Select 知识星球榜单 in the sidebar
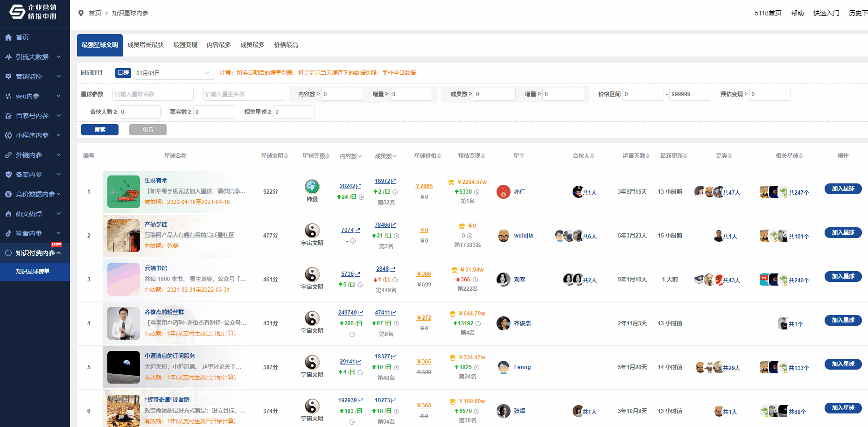This screenshot has width=868, height=427. tap(35, 272)
